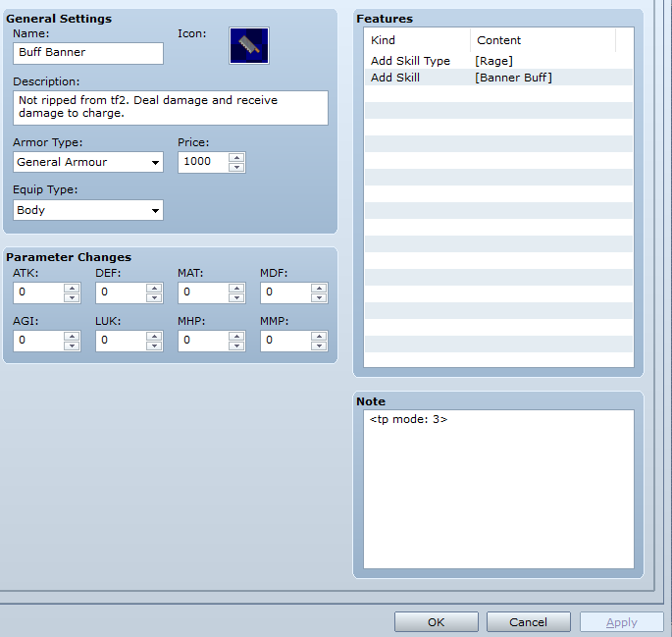
Task: Decrease the ATK parameter value
Action: [x=72, y=297]
